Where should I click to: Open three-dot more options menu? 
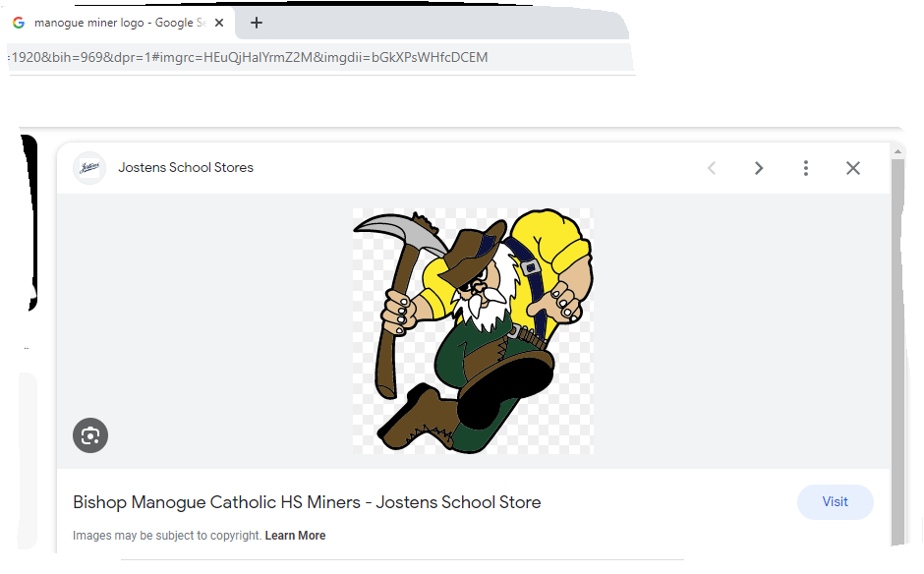coord(806,168)
